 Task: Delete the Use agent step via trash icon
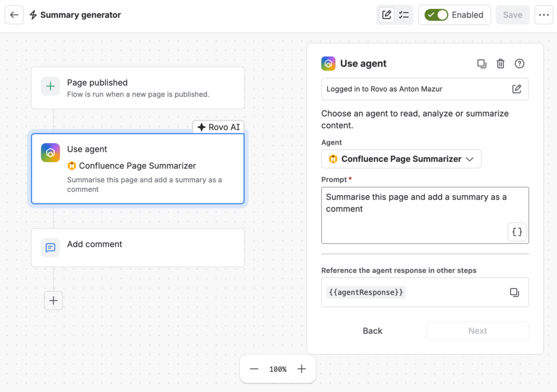pyautogui.click(x=500, y=64)
